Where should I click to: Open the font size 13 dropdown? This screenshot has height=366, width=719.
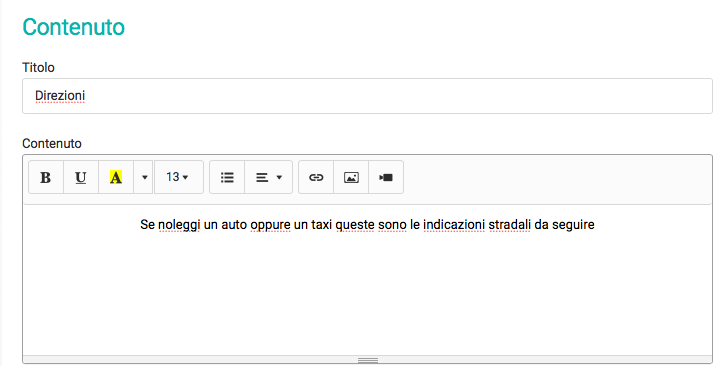click(x=178, y=177)
